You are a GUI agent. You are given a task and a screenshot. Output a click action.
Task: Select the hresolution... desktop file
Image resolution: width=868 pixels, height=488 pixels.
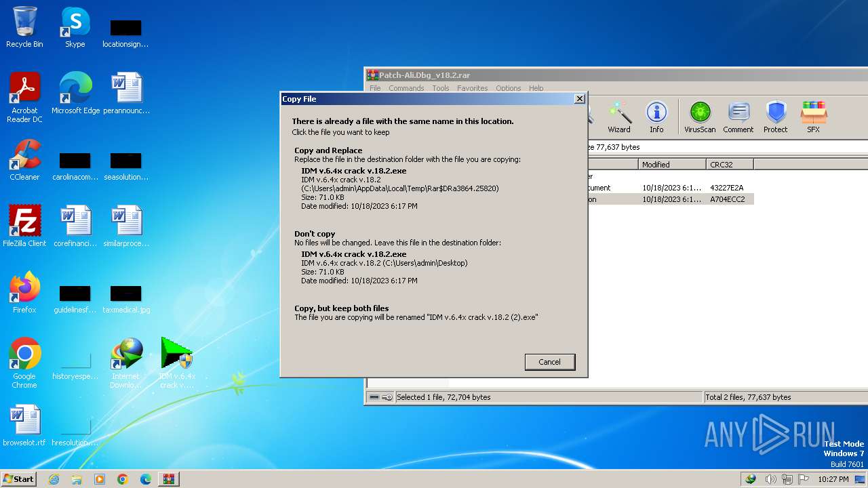[x=75, y=431]
